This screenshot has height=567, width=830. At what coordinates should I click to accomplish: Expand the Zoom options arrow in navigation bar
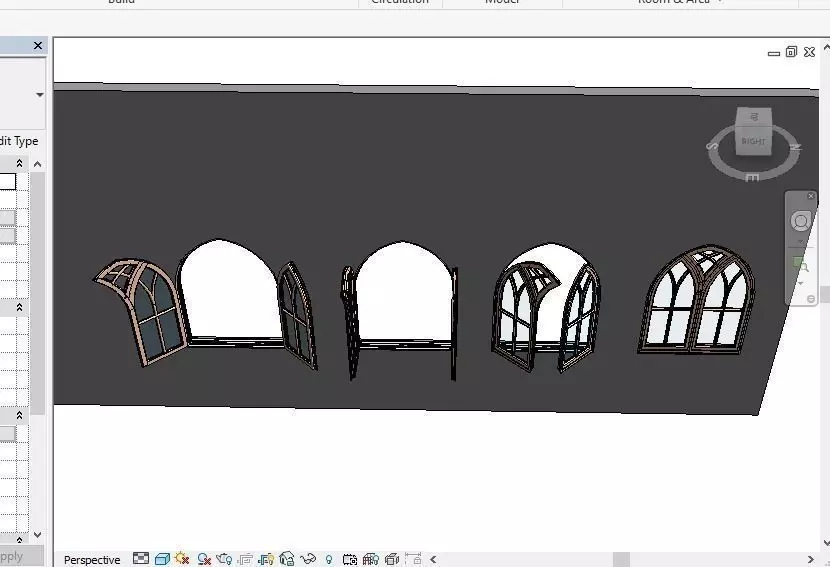coord(800,283)
